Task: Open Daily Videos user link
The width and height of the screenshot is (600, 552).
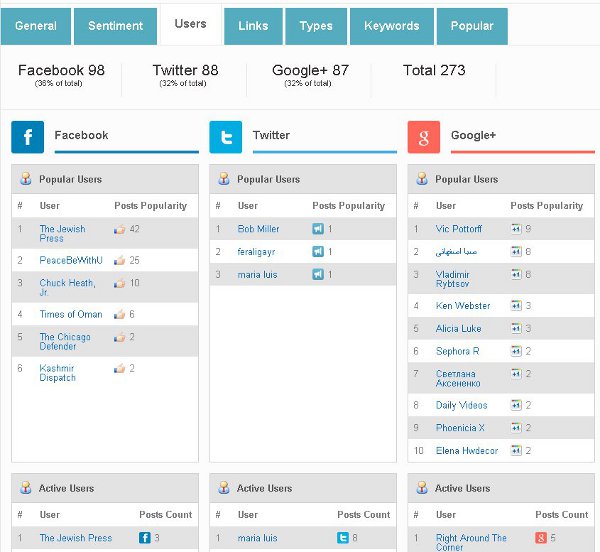Action: [x=461, y=405]
